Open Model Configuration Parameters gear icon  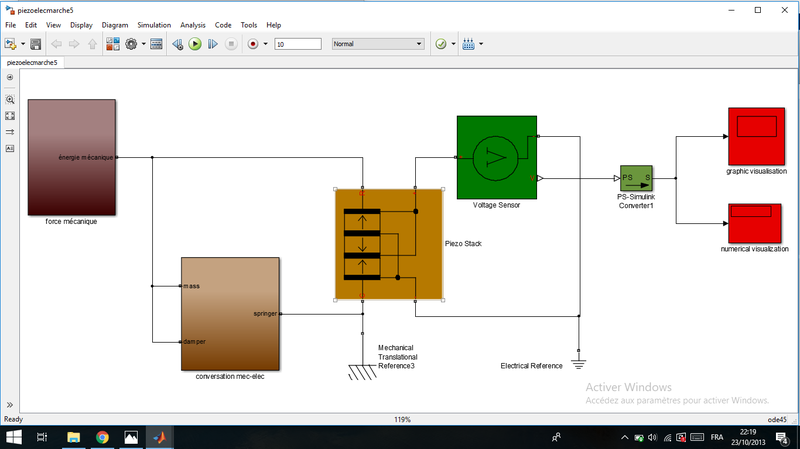pos(130,44)
